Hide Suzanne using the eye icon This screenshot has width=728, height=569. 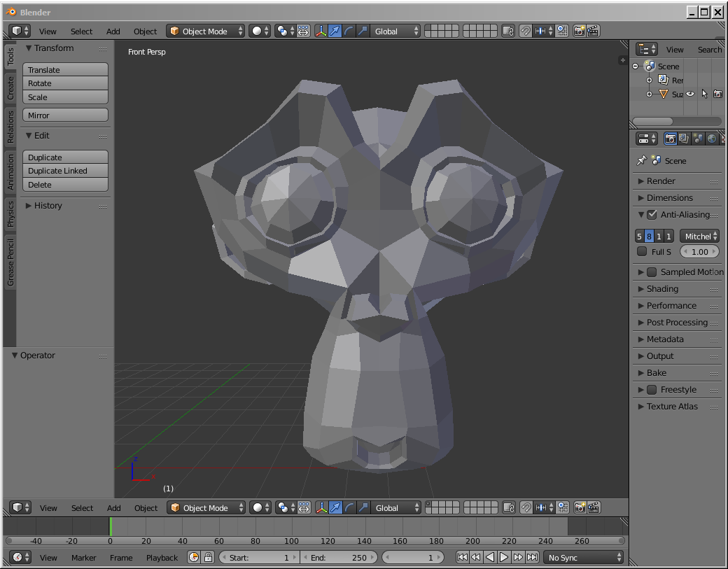pyautogui.click(x=690, y=94)
